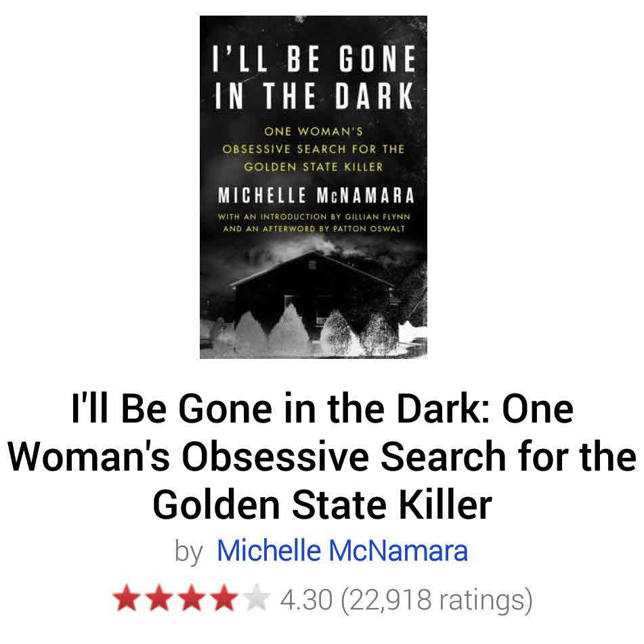The image size is (644, 644).
Task: Select the first red rating star
Action: point(127,598)
